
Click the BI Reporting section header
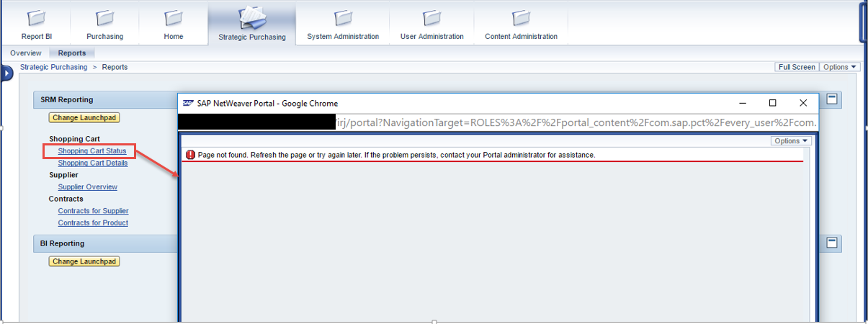pos(63,243)
